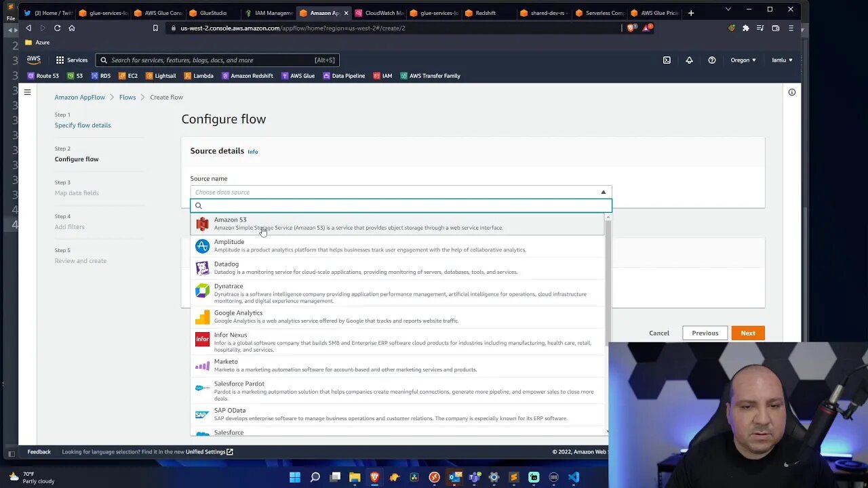Open the AWS Transfer Family shortcut
Screen dimensions: 868x488
point(430,76)
